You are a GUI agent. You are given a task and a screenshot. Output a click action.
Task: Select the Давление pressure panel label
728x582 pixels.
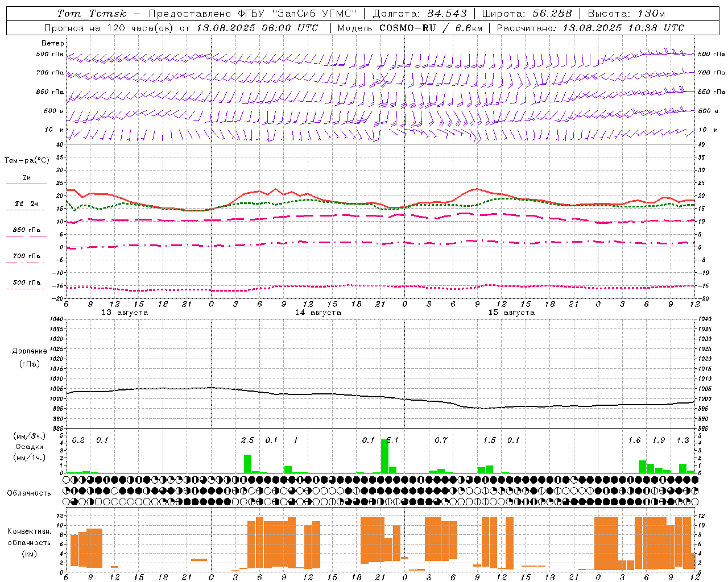click(29, 351)
